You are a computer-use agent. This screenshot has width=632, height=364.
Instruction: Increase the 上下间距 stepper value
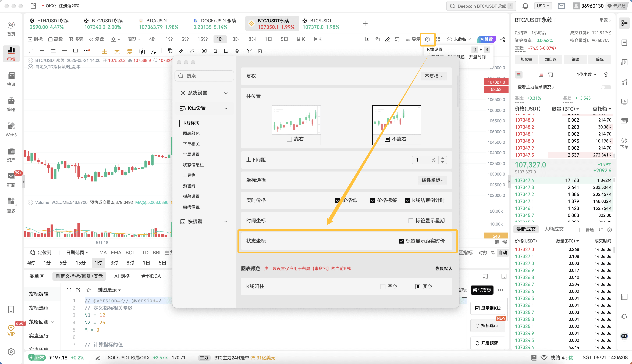[x=442, y=158]
